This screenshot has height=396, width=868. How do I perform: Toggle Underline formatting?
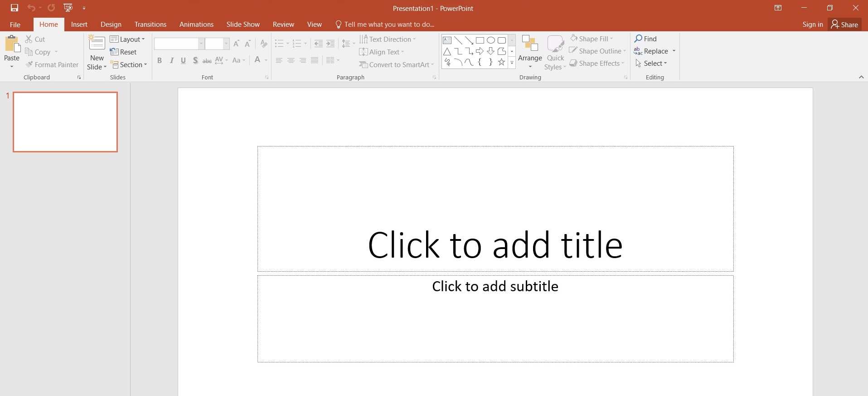coord(183,60)
